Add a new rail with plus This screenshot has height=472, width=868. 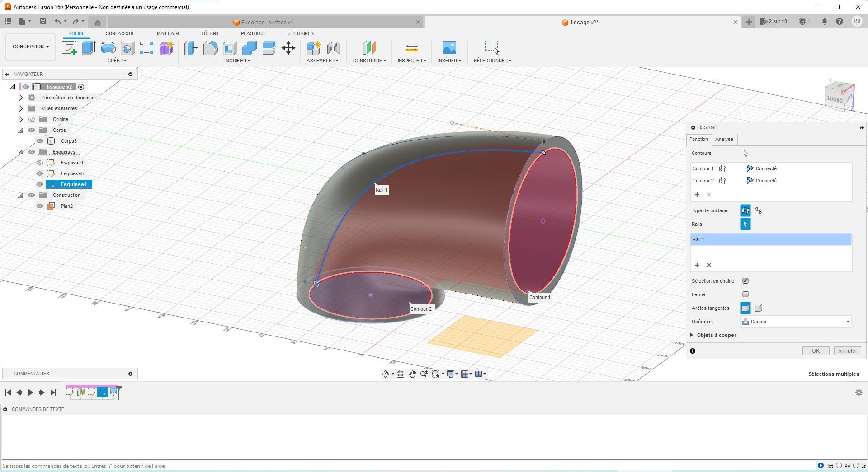pos(697,265)
